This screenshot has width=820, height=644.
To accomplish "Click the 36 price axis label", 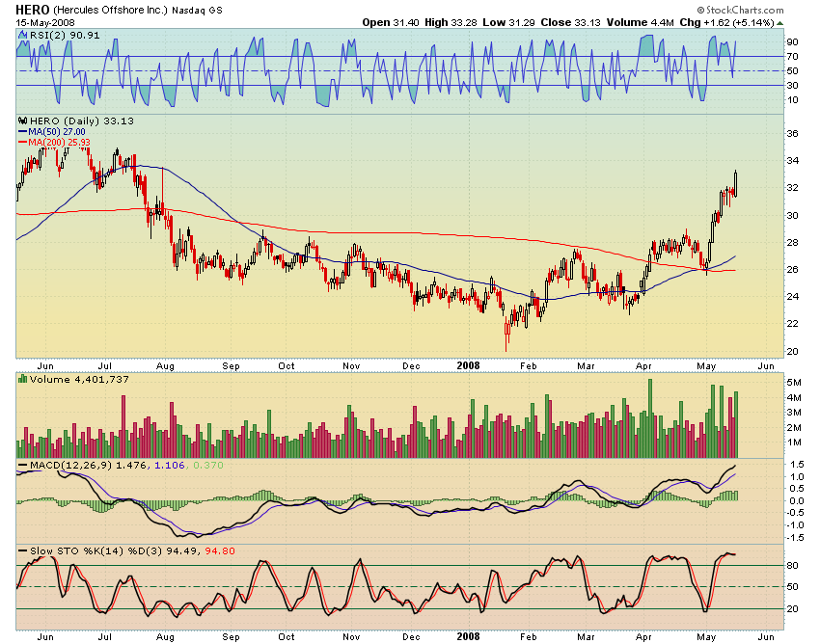I will click(792, 133).
